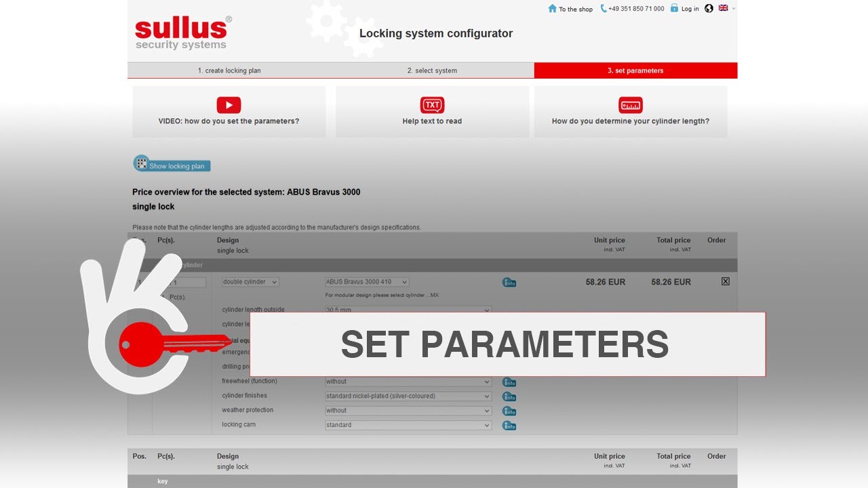Toggle the Order checkbox for the double cylinder
The width and height of the screenshot is (868, 488).
click(726, 281)
